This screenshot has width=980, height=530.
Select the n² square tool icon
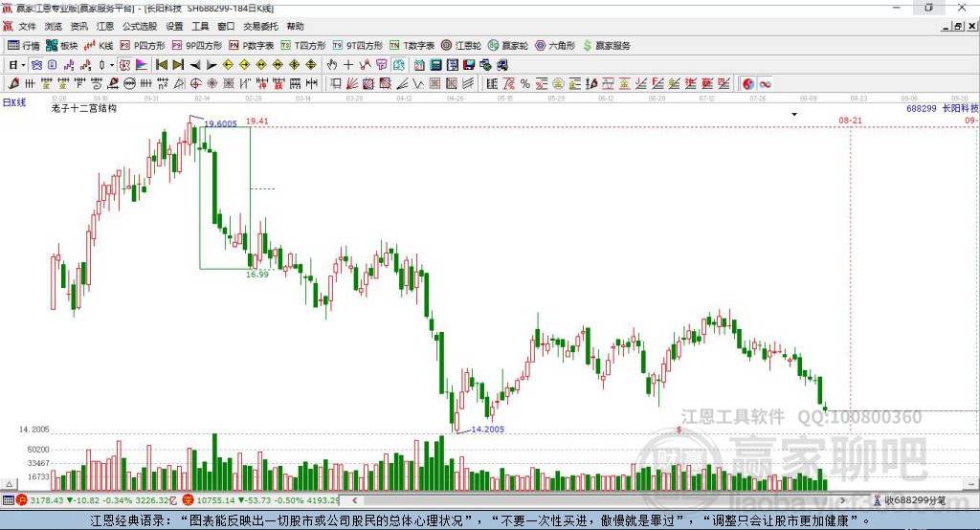163,84
